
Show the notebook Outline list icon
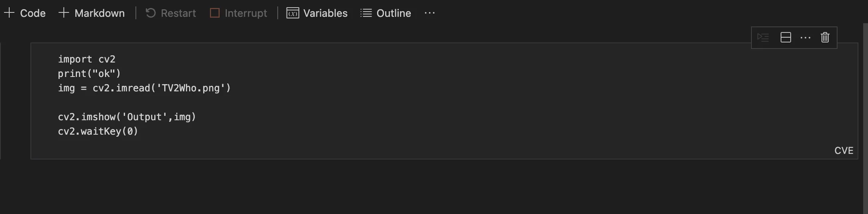click(x=366, y=13)
